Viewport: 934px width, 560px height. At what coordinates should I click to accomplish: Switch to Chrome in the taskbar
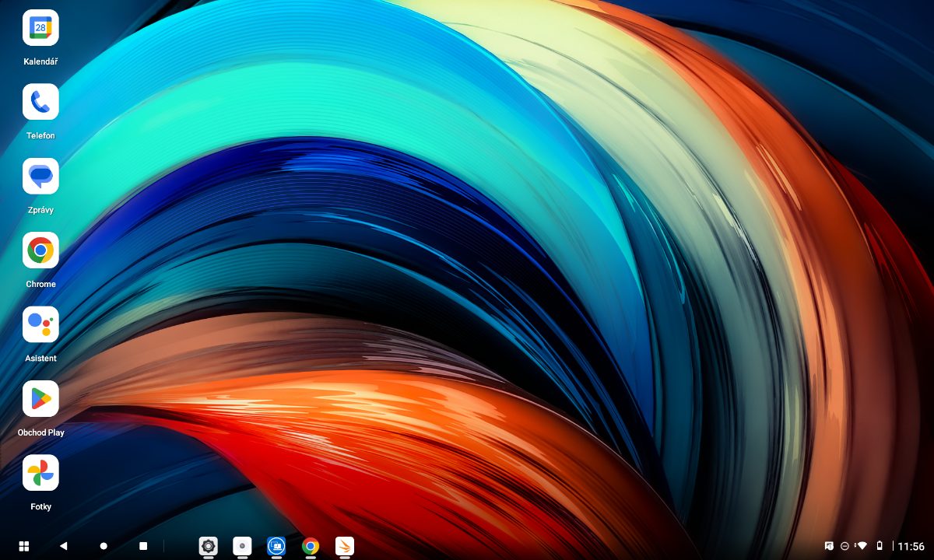click(x=311, y=546)
